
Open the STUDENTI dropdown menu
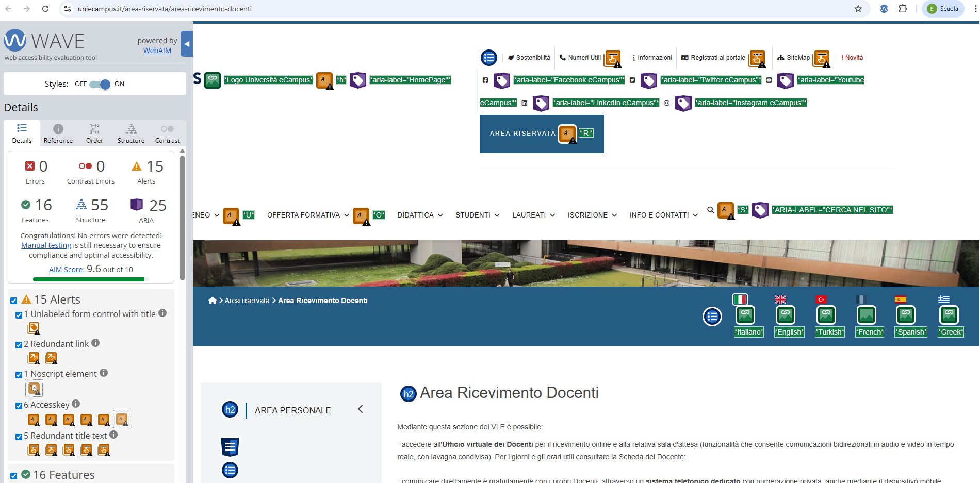coord(477,215)
